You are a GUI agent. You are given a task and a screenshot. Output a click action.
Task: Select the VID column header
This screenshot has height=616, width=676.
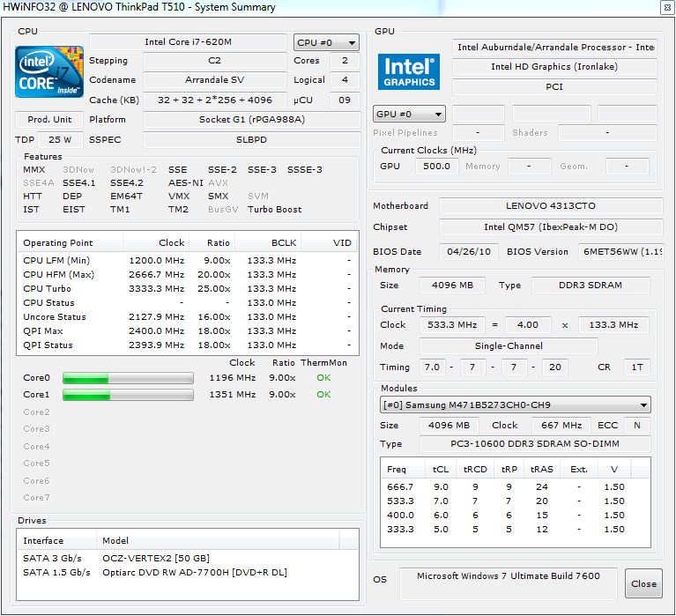pos(329,242)
